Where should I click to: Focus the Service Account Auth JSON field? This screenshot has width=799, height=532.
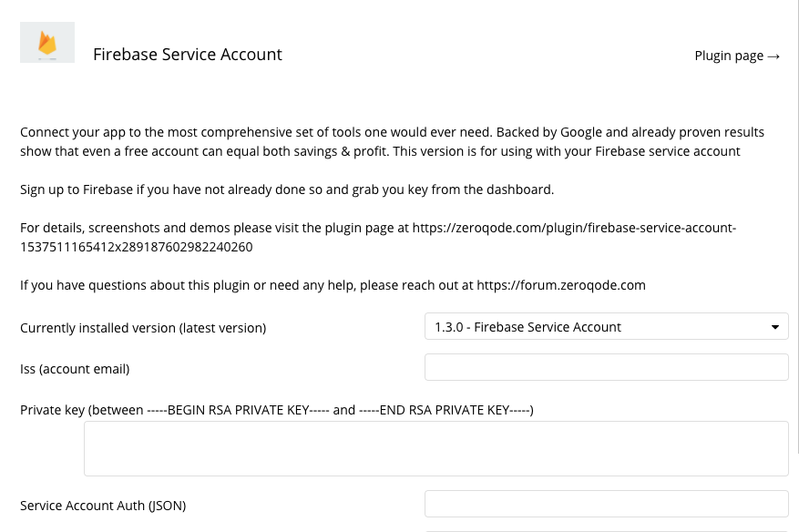coord(607,504)
